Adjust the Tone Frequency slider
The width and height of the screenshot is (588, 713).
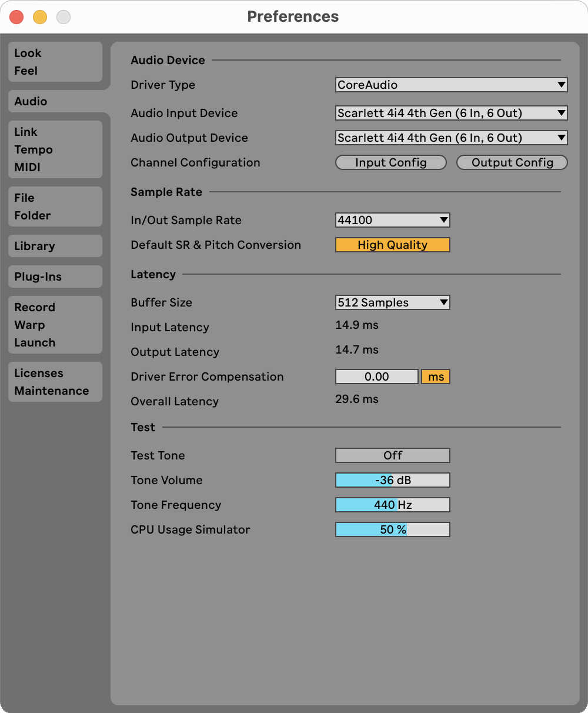click(x=392, y=505)
